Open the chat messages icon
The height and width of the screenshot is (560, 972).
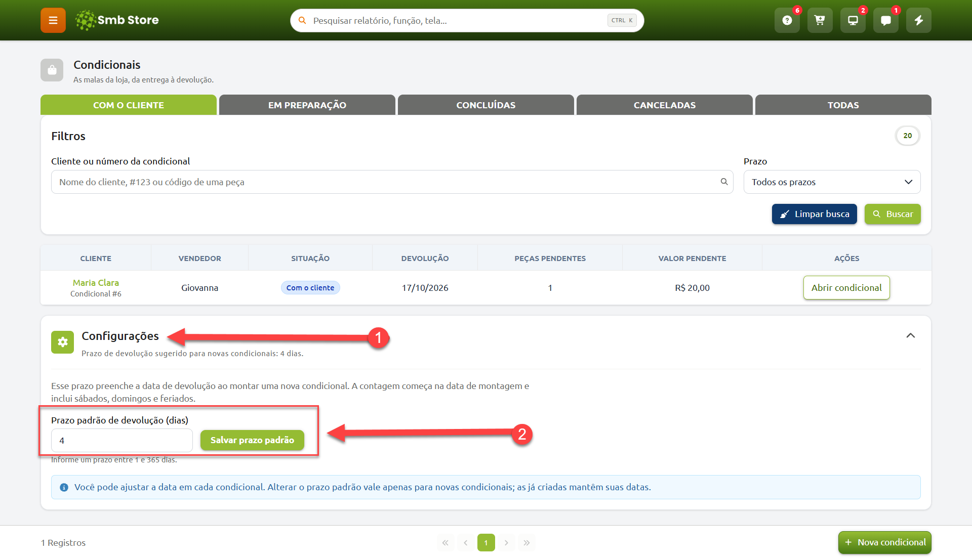point(885,20)
